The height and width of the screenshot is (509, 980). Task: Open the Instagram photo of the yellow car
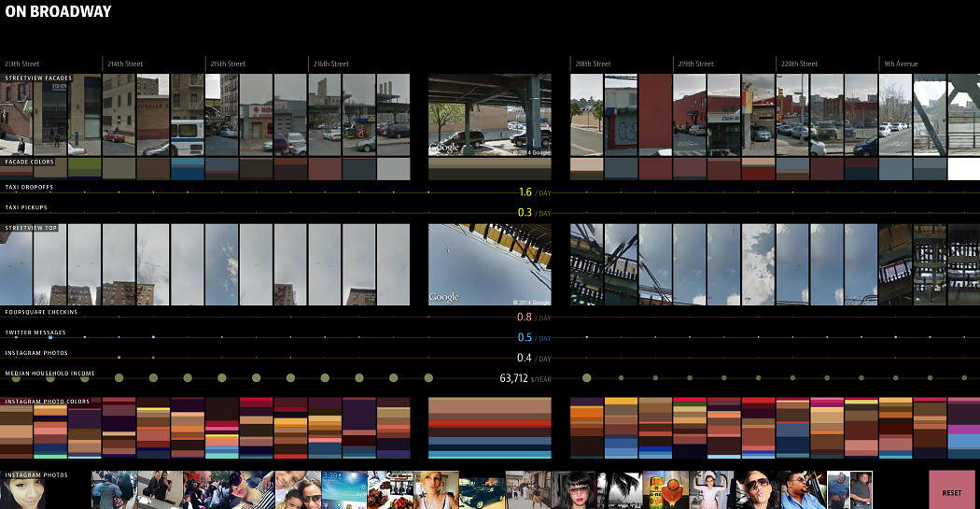482,490
